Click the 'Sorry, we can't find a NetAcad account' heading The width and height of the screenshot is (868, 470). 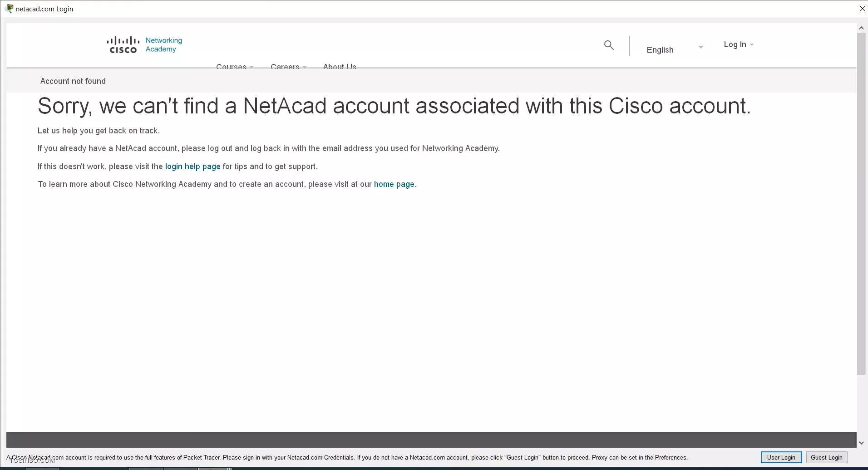point(394,106)
